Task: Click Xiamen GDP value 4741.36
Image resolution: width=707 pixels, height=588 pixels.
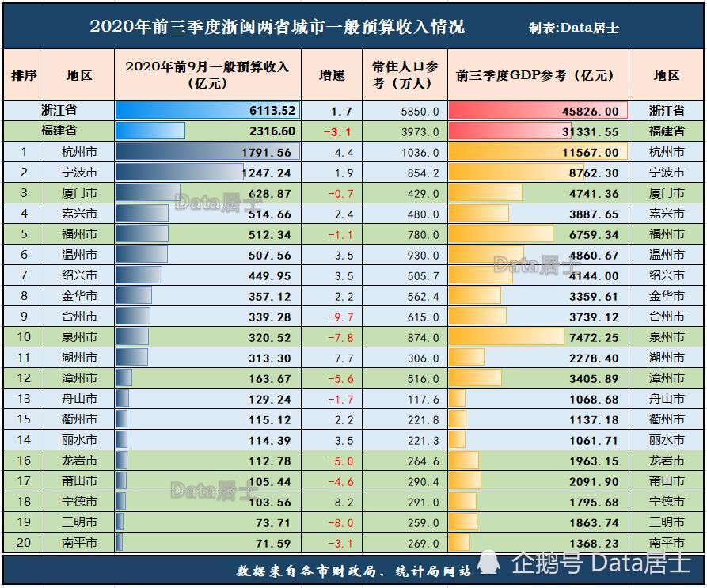Action: [x=594, y=194]
